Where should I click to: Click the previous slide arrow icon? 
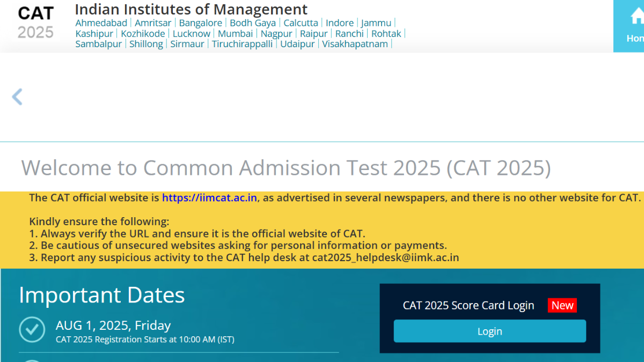click(17, 97)
